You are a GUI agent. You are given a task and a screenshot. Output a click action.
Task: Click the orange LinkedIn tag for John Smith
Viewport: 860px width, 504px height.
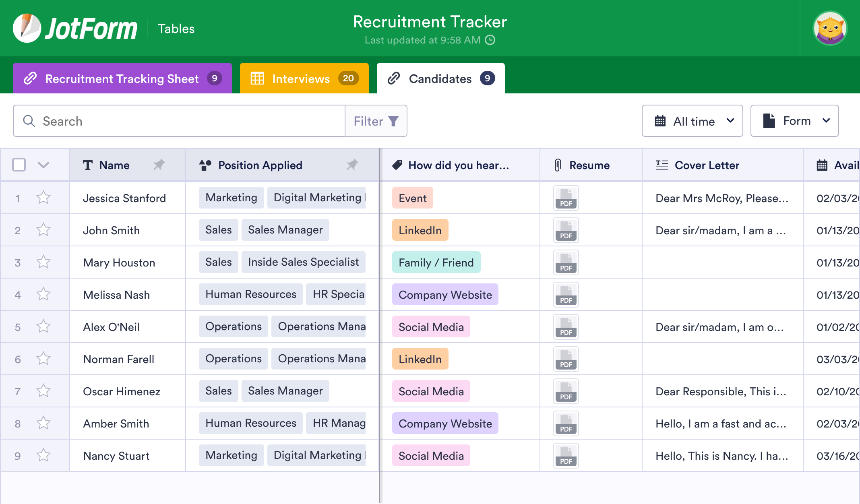[420, 230]
